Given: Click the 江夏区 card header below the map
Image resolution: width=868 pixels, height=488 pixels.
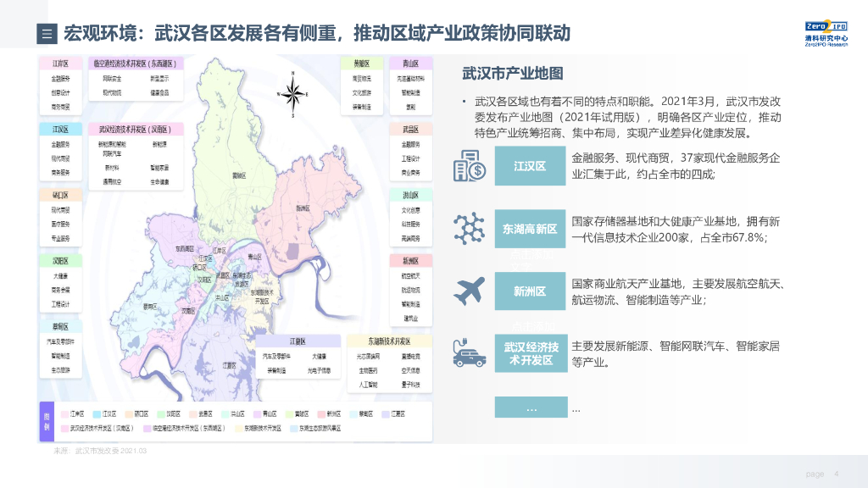Looking at the screenshot, I should coord(298,341).
